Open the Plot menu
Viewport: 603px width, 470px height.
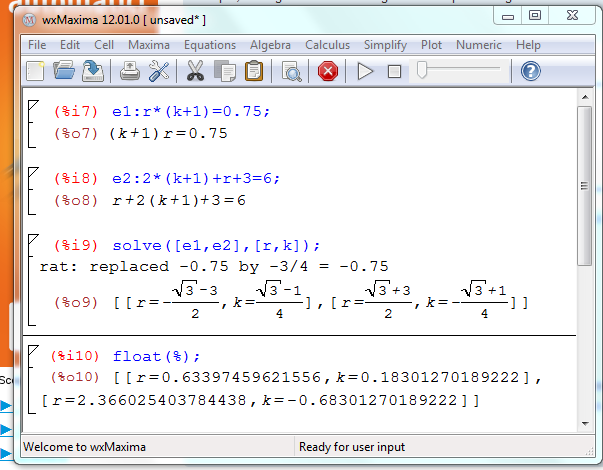click(431, 45)
